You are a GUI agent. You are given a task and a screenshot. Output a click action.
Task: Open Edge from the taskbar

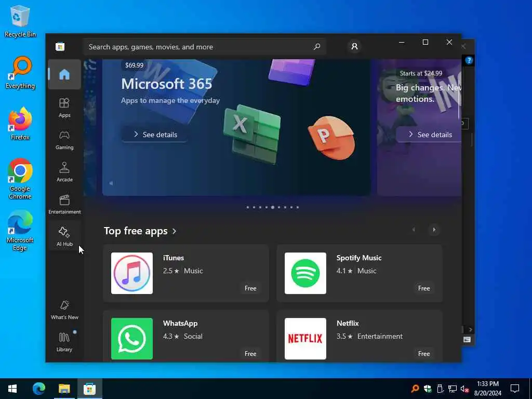(x=38, y=389)
